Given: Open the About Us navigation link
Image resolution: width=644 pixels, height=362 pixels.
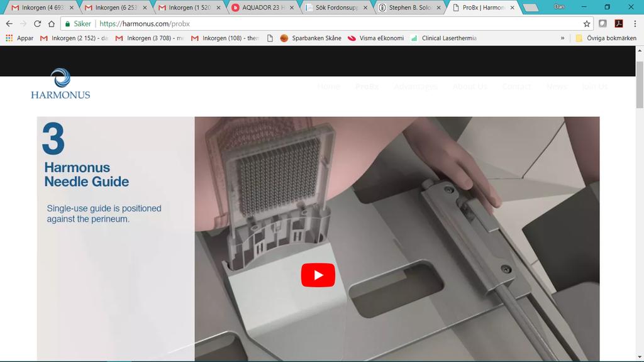Looking at the screenshot, I should tap(470, 87).
